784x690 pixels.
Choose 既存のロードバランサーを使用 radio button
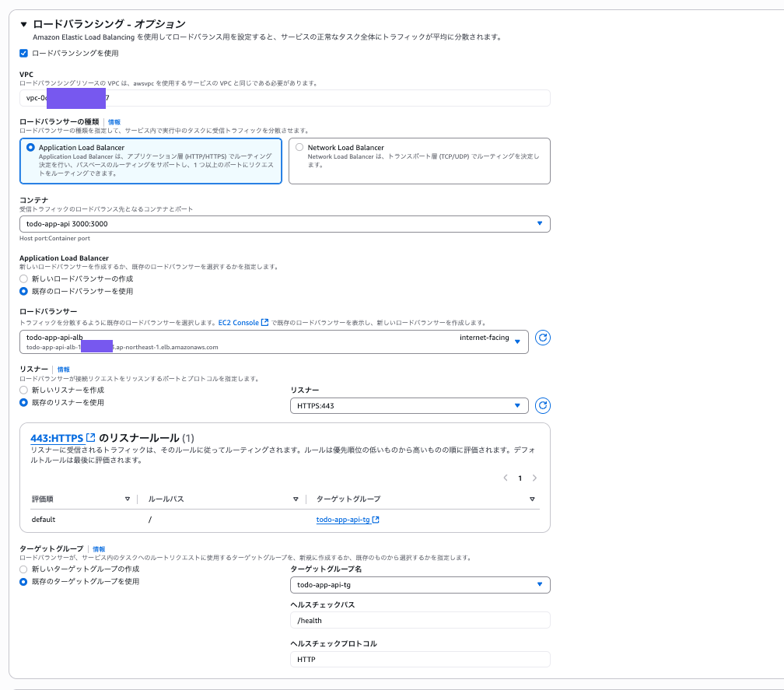(23, 291)
